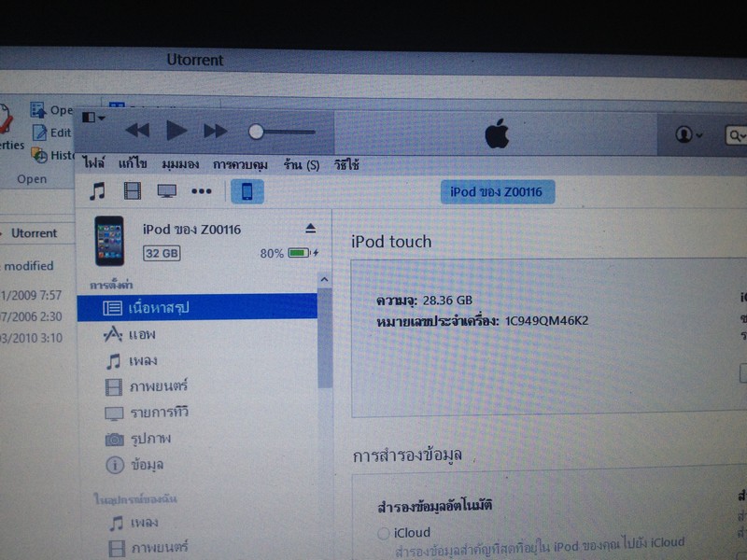Viewport: 747px width, 560px height.
Task: Click the three-dot More libraries icon
Action: pos(202,191)
